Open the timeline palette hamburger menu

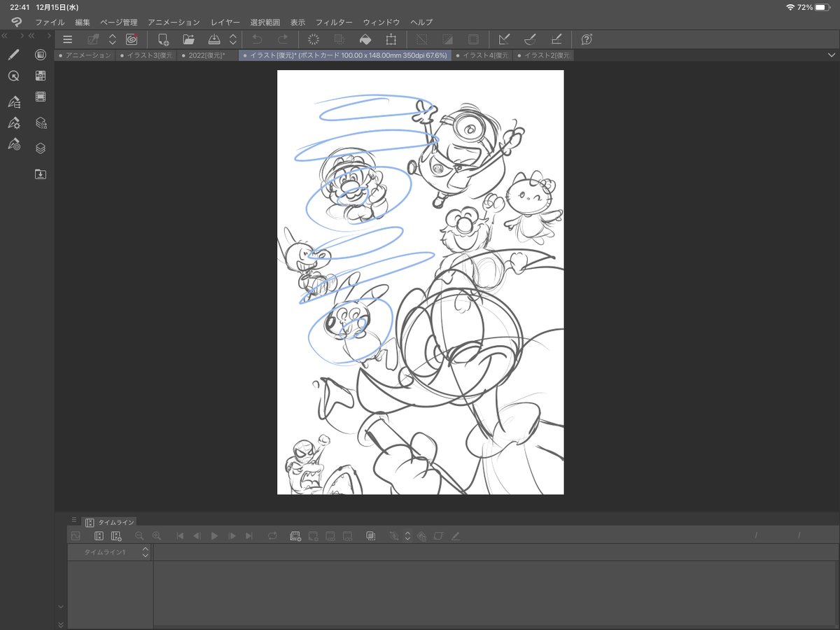pos(74,519)
